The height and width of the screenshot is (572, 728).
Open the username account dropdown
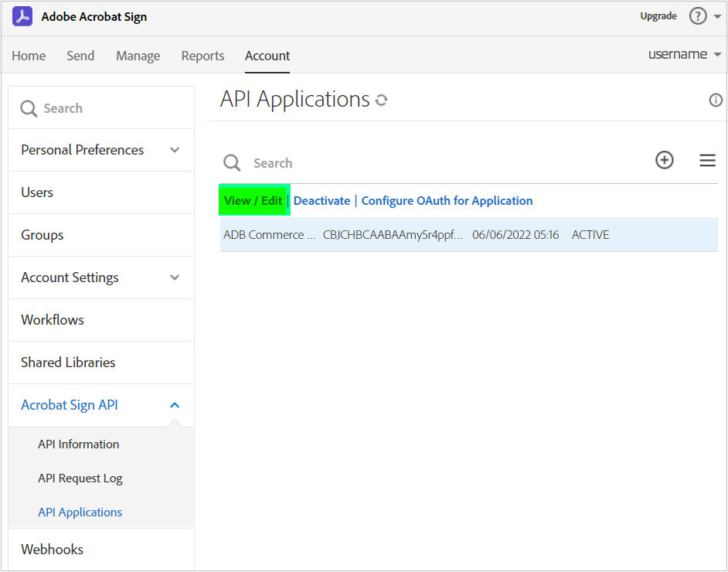pyautogui.click(x=684, y=55)
